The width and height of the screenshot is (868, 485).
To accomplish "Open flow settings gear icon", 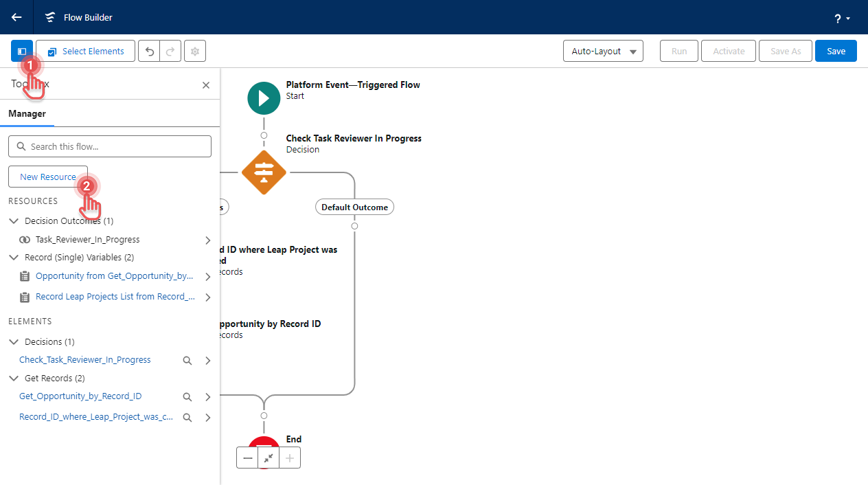I will [195, 51].
